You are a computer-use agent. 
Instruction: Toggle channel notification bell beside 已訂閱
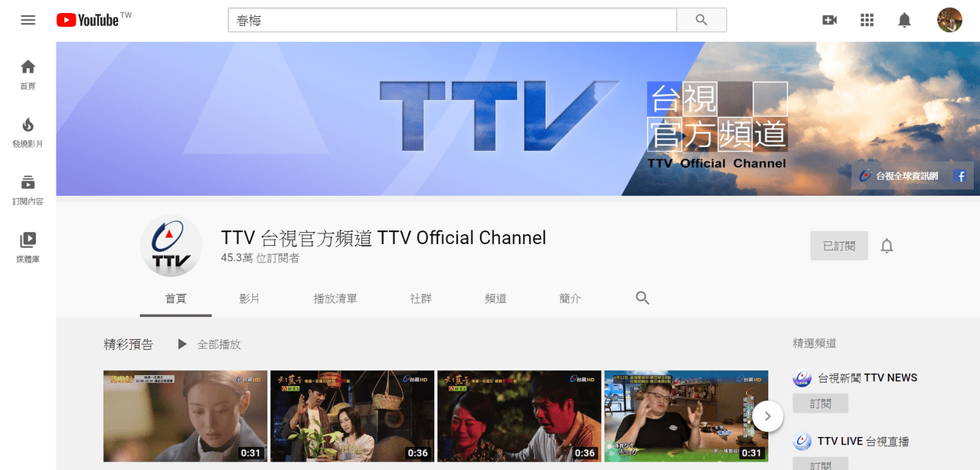(x=887, y=246)
